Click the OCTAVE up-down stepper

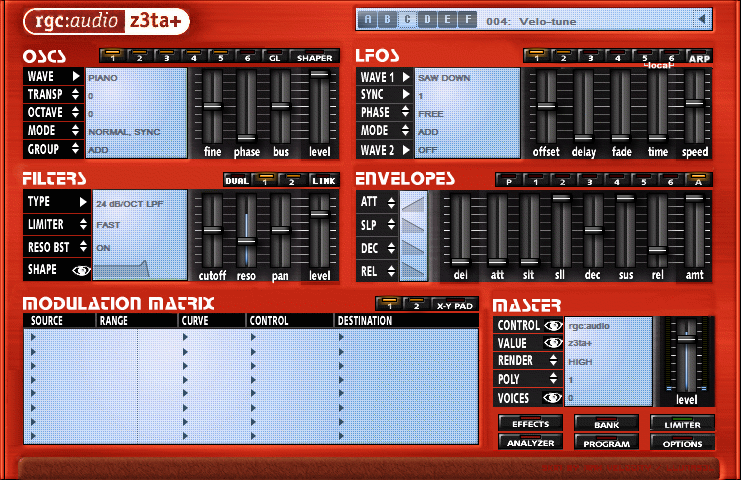coord(76,112)
